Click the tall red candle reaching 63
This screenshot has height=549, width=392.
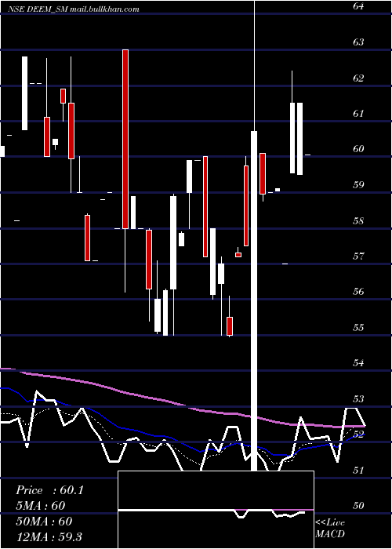click(125, 139)
